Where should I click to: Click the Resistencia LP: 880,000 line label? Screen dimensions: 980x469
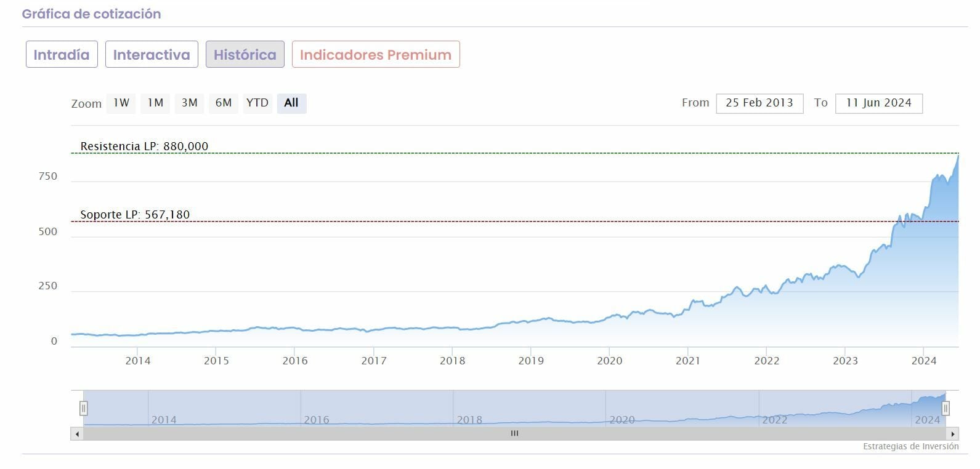(x=144, y=146)
